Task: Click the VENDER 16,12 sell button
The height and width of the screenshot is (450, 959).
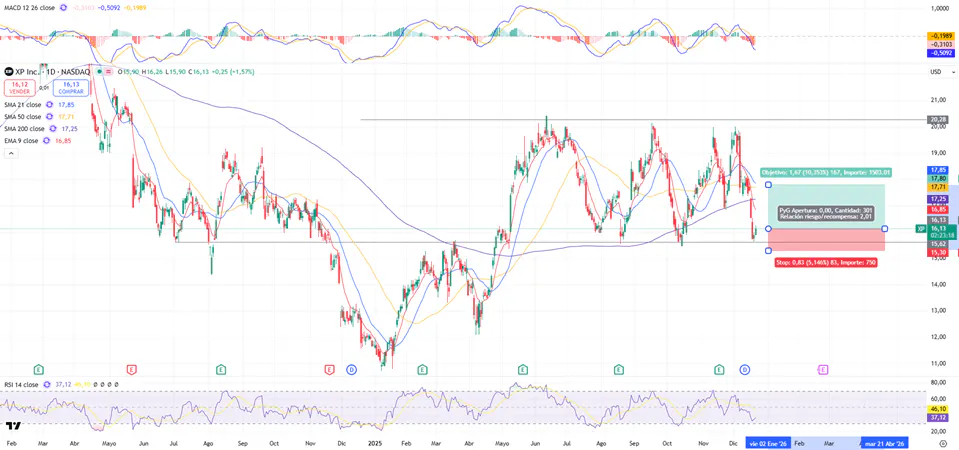Action: pyautogui.click(x=19, y=88)
